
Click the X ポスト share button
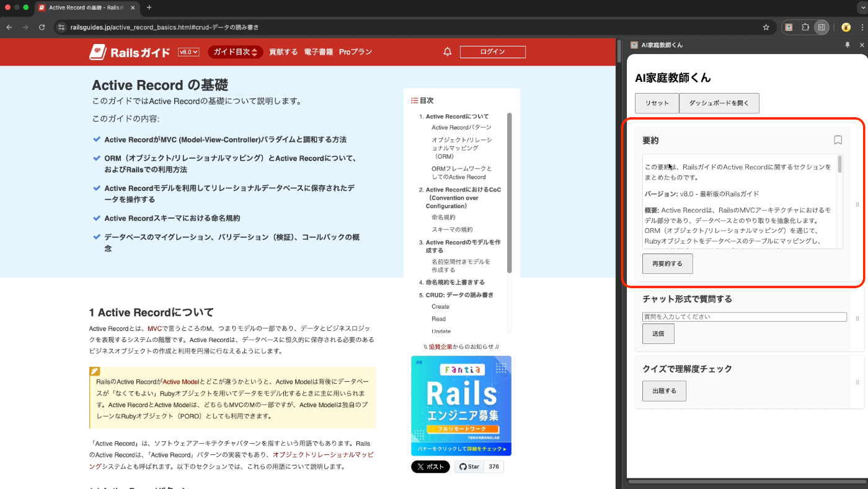[x=430, y=467]
